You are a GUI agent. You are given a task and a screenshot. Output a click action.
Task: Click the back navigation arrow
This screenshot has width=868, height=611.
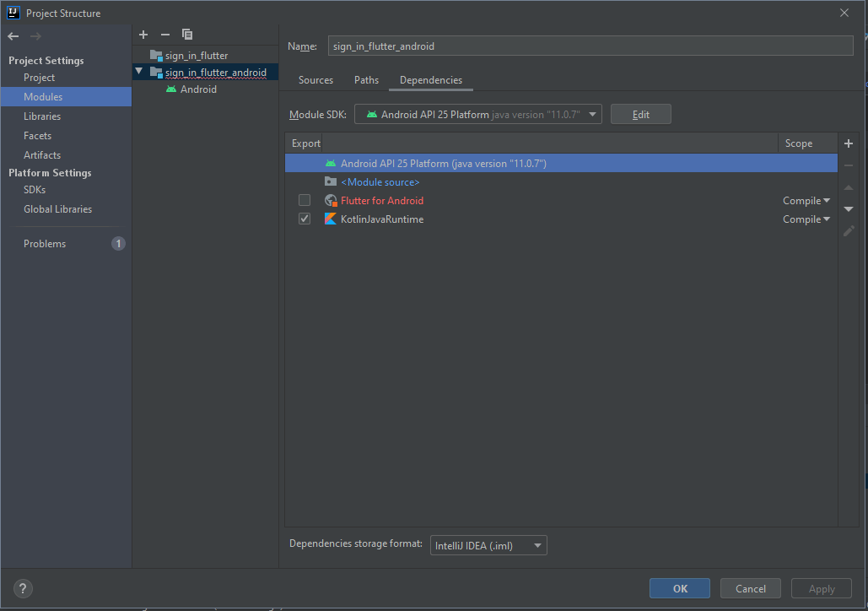pos(13,35)
